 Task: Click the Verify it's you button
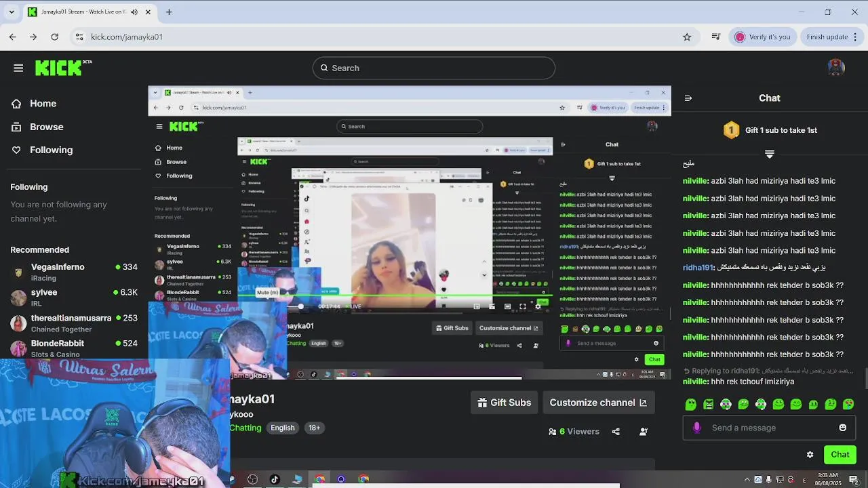point(763,37)
